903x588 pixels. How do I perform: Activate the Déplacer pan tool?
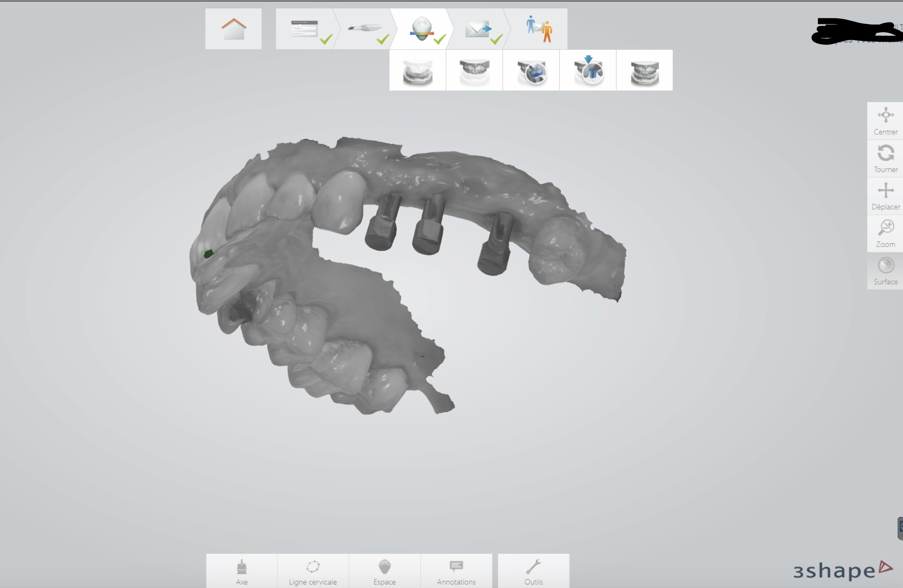pyautogui.click(x=885, y=196)
